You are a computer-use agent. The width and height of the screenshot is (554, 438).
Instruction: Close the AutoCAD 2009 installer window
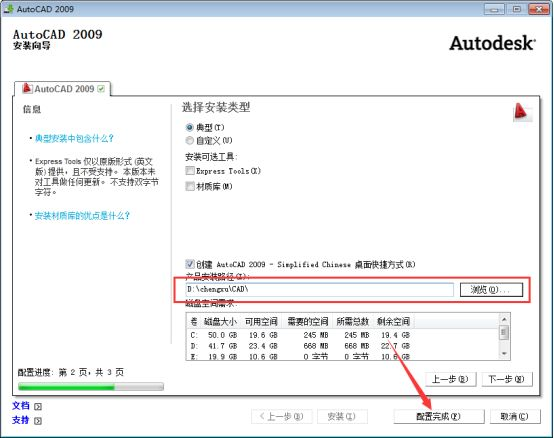point(538,9)
